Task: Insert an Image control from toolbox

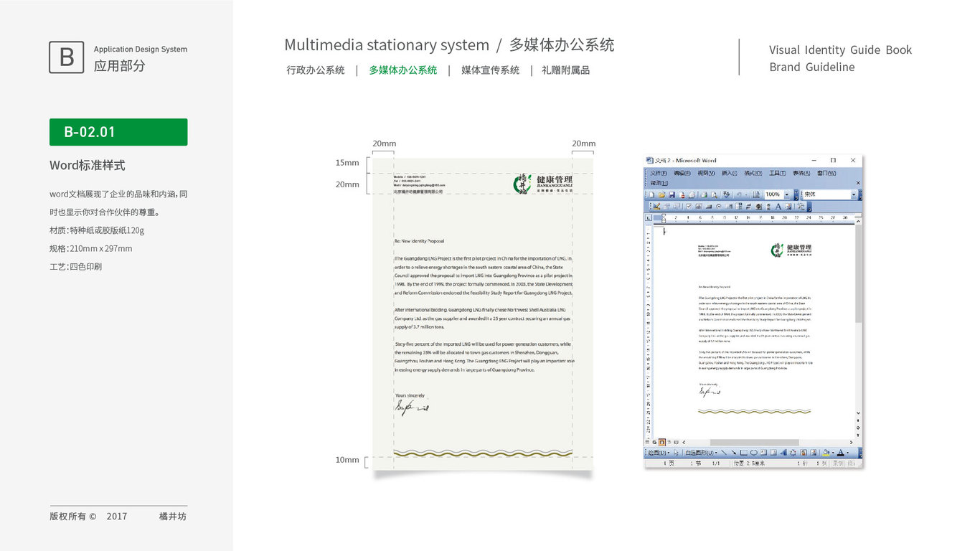Action: point(788,207)
